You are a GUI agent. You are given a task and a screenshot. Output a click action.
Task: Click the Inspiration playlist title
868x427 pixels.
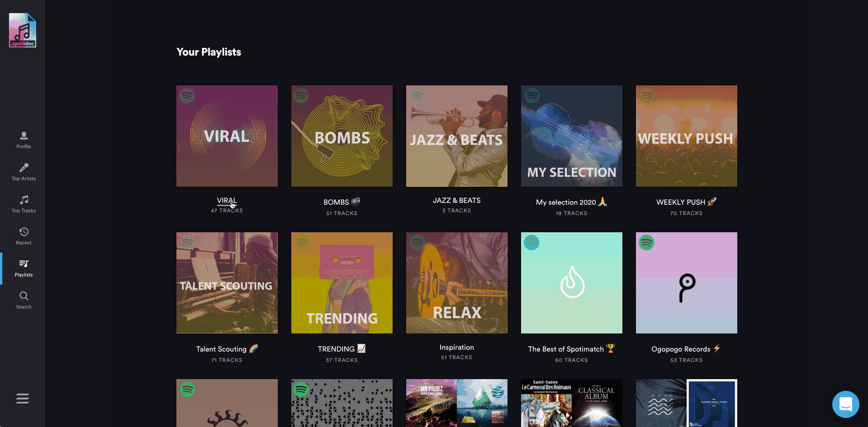457,347
